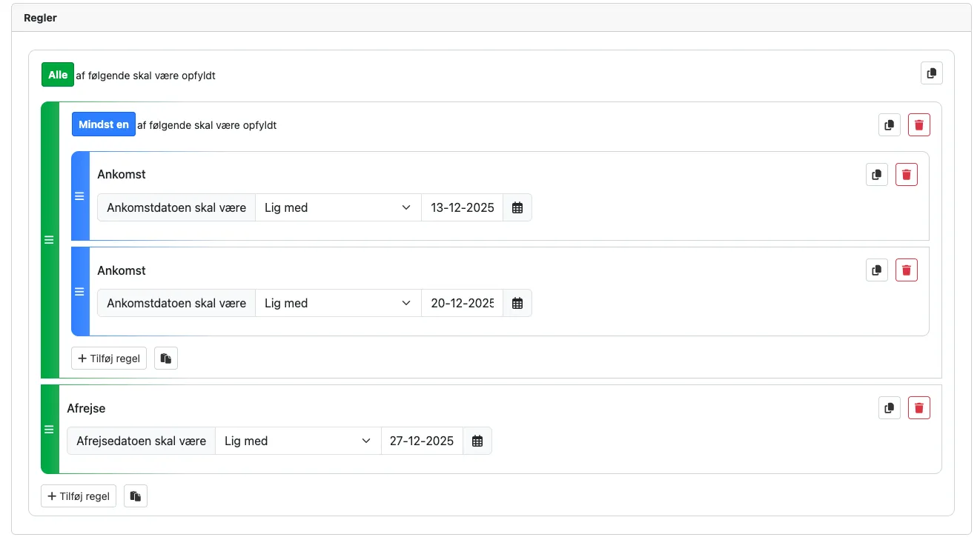Image resolution: width=980 pixels, height=537 pixels.
Task: Toggle the green 'Alle' condition button
Action: pyautogui.click(x=58, y=75)
